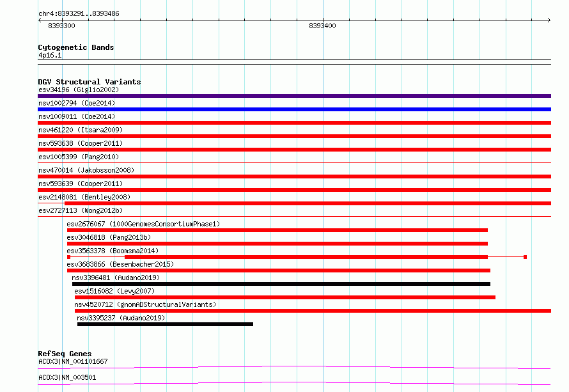Open nsv4520712 (gnomADStructuralVariants) label

coord(145,304)
